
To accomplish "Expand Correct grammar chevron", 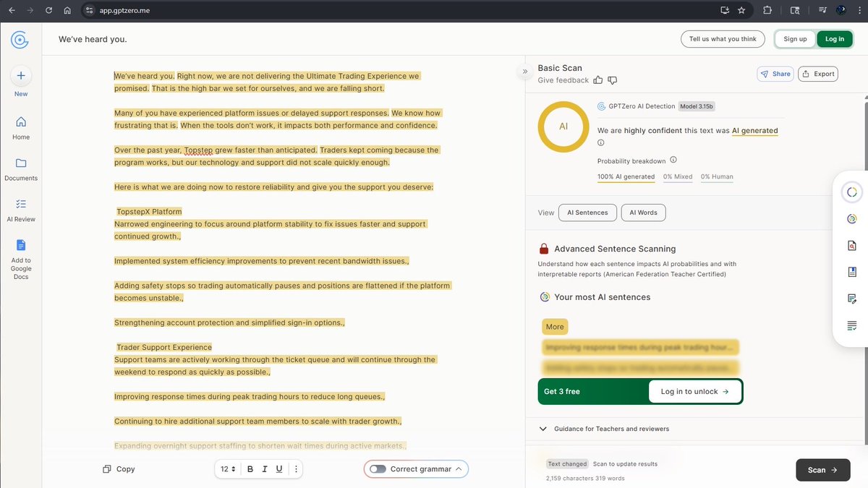I will point(459,469).
